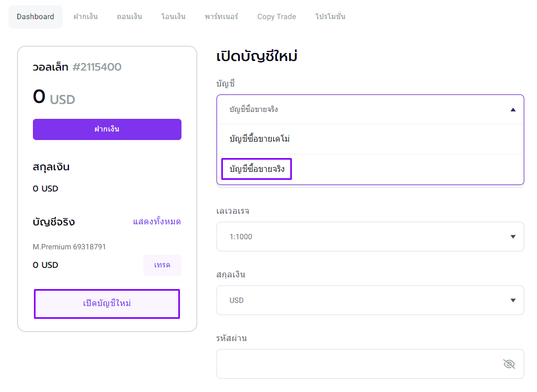Go to the โปรโมชั่น tab
This screenshot has height=392, width=537.
[x=330, y=17]
